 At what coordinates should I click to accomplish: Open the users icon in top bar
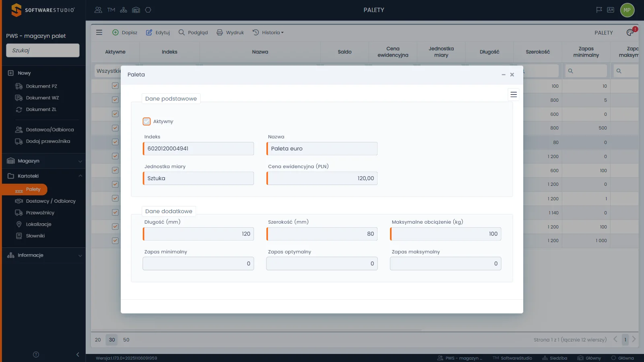pyautogui.click(x=98, y=10)
